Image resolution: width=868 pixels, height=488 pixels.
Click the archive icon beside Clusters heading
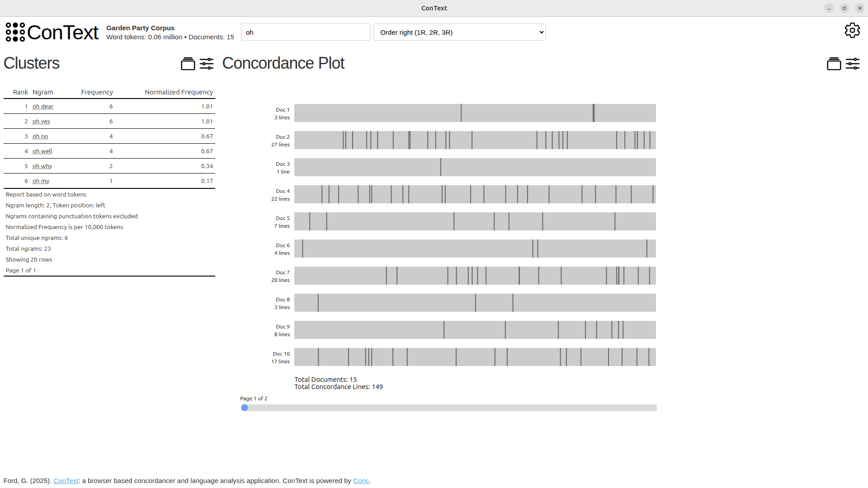188,64
